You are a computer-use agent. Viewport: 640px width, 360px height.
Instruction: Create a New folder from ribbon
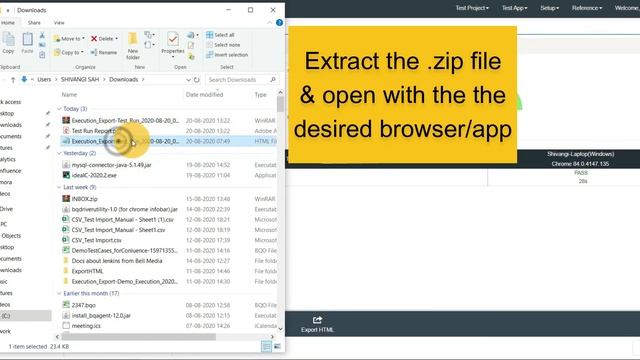[133, 45]
